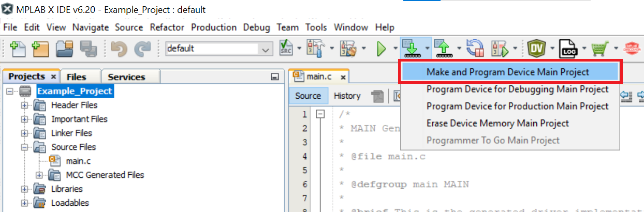Switch editor to Source view
This screenshot has width=644, height=212.
point(308,96)
